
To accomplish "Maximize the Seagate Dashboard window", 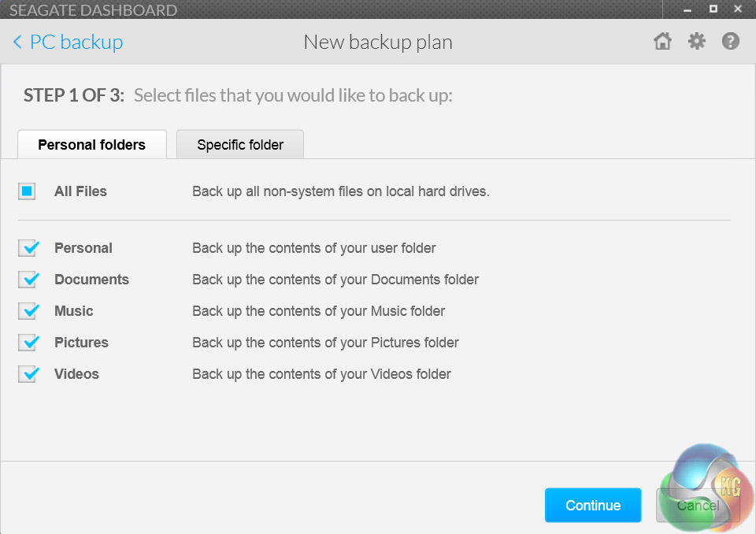I will (x=713, y=9).
